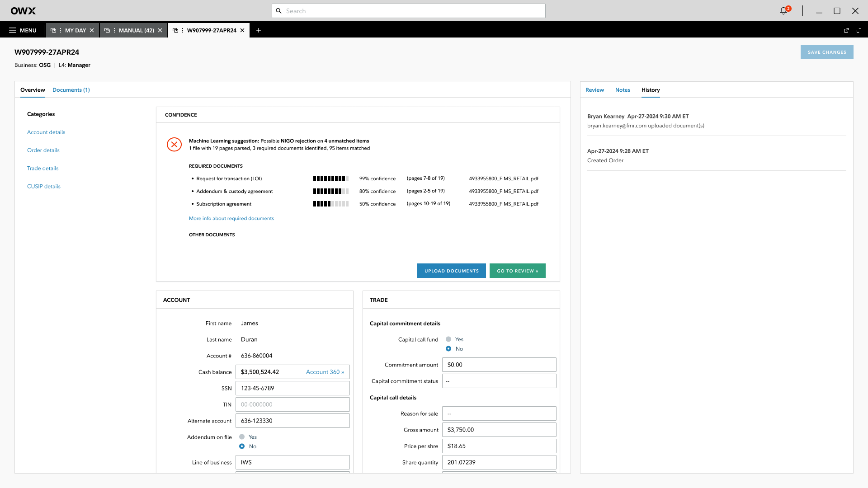
Task: Click the plus icon to add tab
Action: pos(259,30)
